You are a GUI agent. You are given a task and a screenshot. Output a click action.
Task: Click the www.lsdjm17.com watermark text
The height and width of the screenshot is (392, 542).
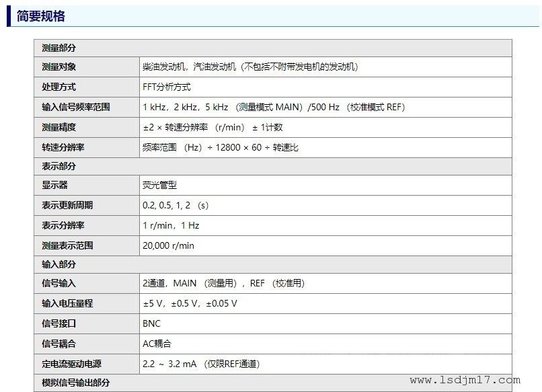pos(465,380)
